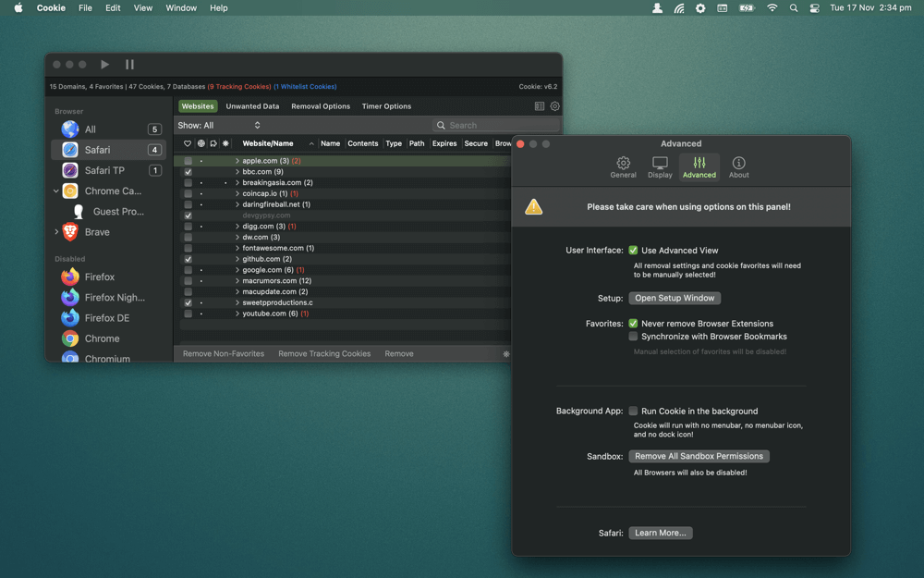Click Remove Tracking Cookies button

coord(324,354)
